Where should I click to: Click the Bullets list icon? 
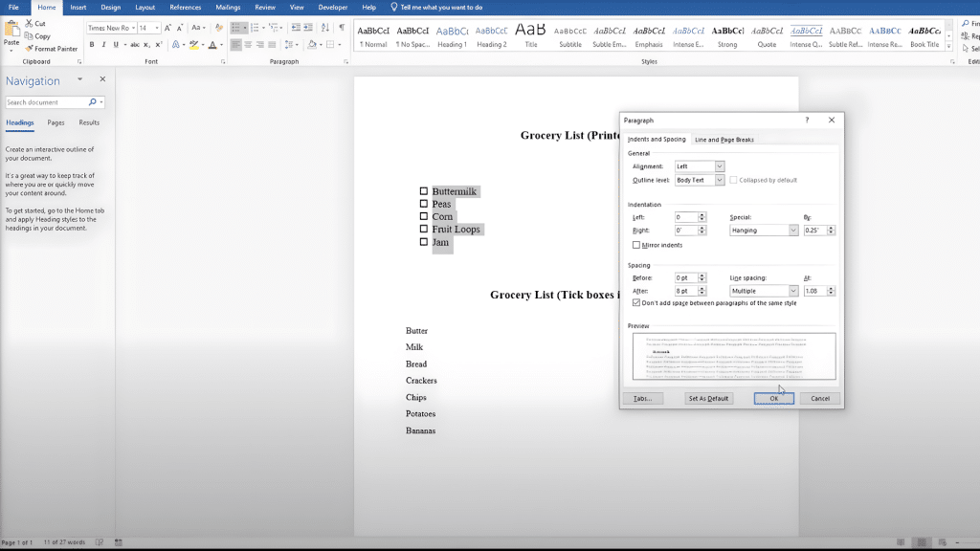(x=237, y=28)
